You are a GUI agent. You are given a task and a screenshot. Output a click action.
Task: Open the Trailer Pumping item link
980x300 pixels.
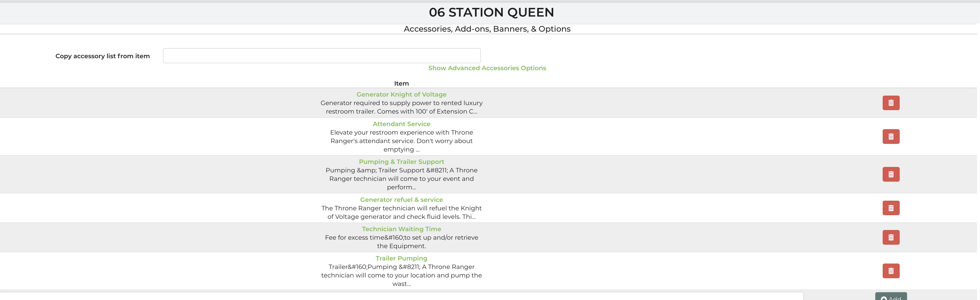(x=401, y=258)
